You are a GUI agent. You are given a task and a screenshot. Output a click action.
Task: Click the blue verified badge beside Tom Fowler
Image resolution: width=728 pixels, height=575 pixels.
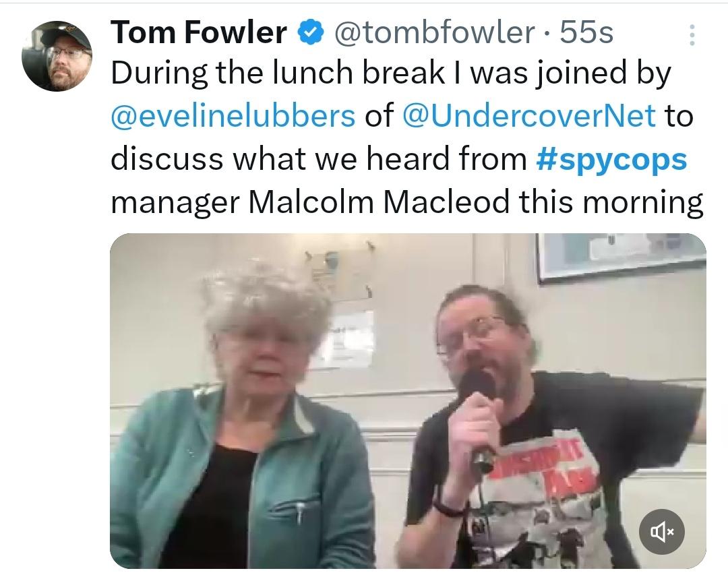tap(309, 32)
